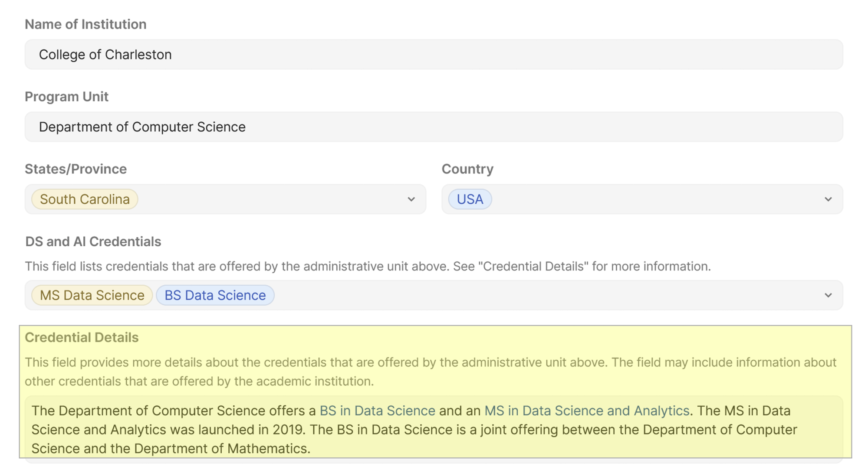Image resolution: width=868 pixels, height=473 pixels.
Task: Click the College of Charleston institution field
Action: (433, 55)
